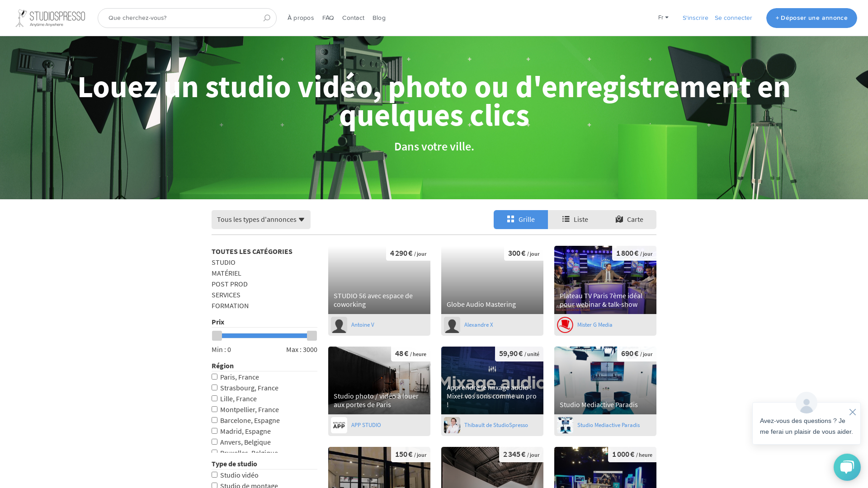Image resolution: width=868 pixels, height=488 pixels.
Task: Close the chat help popup
Action: pos(852,412)
